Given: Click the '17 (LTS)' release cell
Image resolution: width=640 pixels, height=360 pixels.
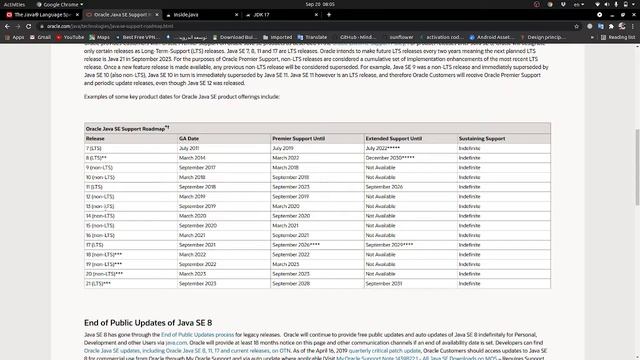Looking at the screenshot, I should (x=131, y=245).
